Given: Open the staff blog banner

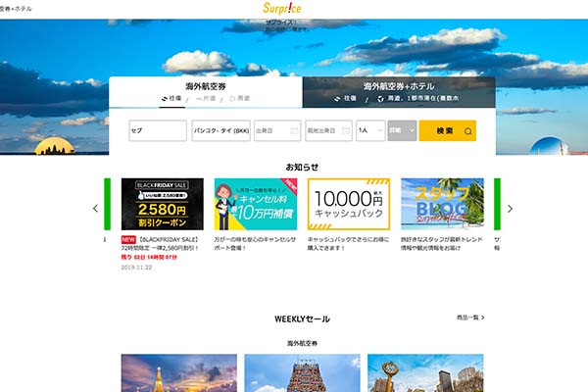Looking at the screenshot, I should click(x=442, y=204).
